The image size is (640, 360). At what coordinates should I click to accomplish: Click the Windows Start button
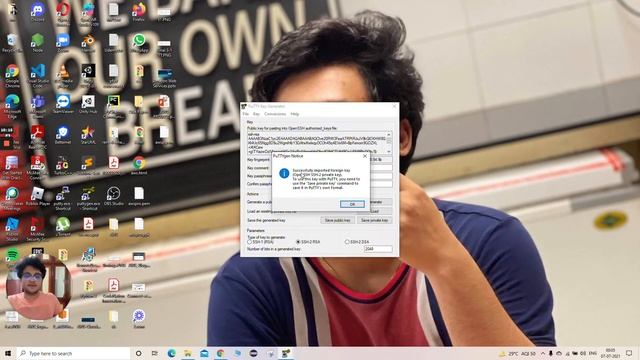click(x=8, y=353)
